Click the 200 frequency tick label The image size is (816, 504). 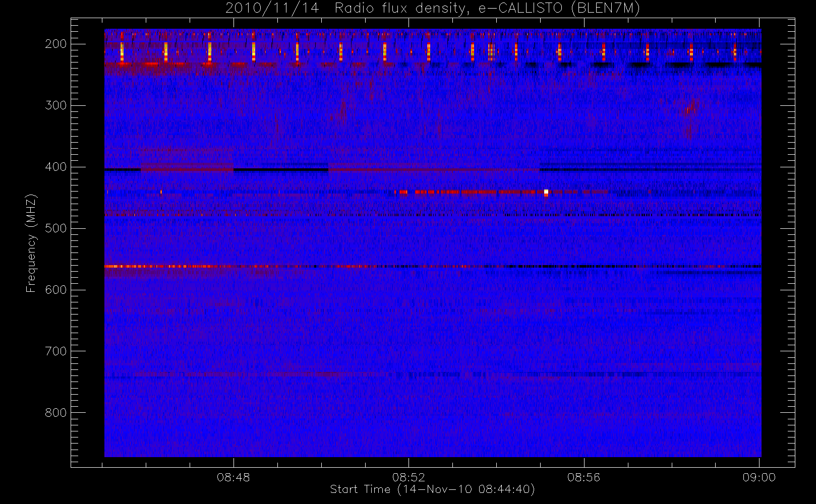pos(55,44)
